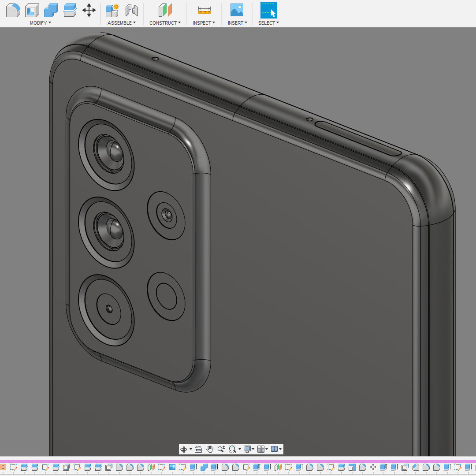
Task: Activate the Select tool icon
Action: [269, 10]
